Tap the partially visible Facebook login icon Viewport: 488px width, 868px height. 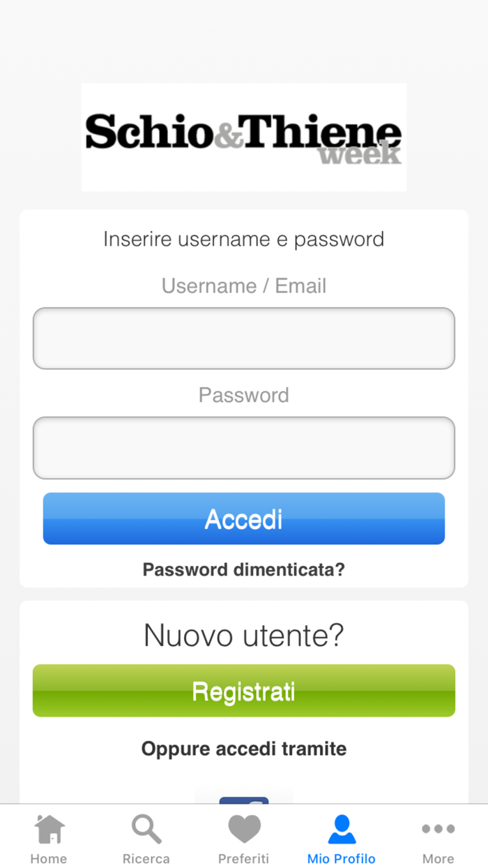coord(244,799)
